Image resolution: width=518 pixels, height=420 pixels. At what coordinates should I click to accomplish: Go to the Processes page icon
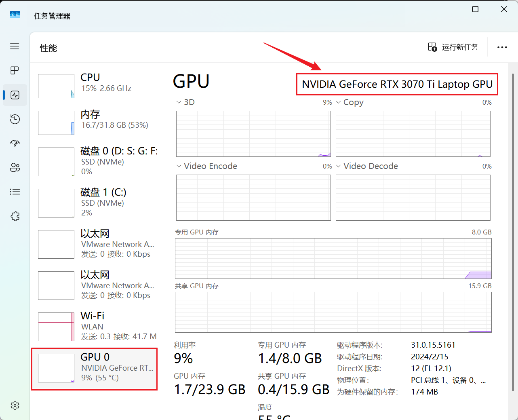[15, 70]
